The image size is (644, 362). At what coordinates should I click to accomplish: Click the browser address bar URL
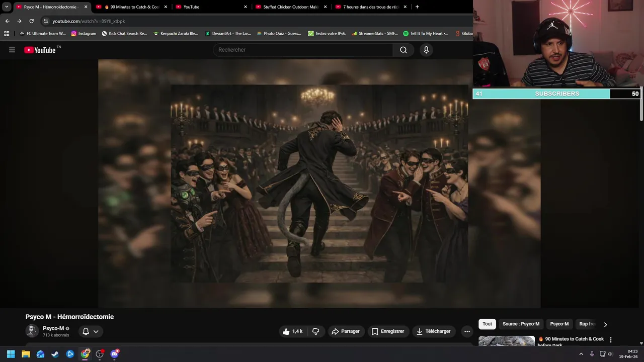click(x=89, y=21)
